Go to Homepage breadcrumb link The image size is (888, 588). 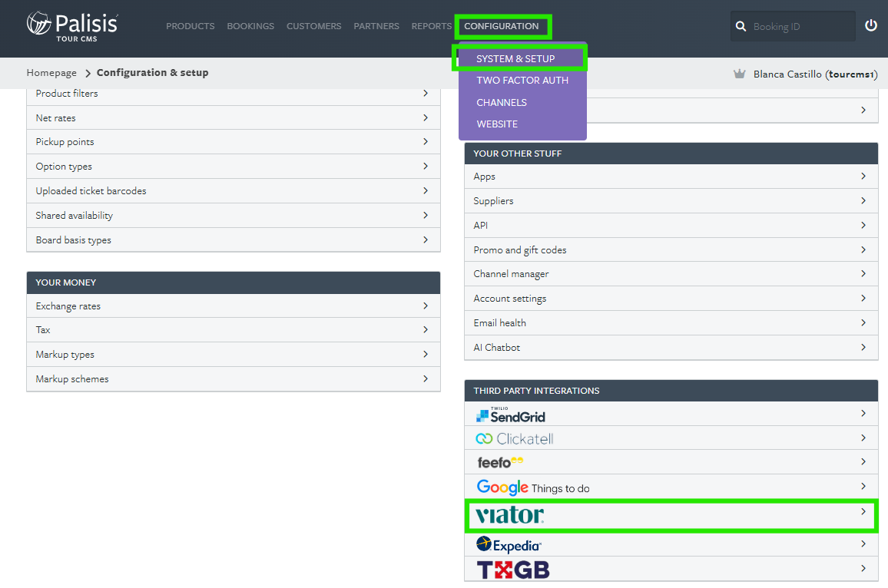(x=51, y=72)
